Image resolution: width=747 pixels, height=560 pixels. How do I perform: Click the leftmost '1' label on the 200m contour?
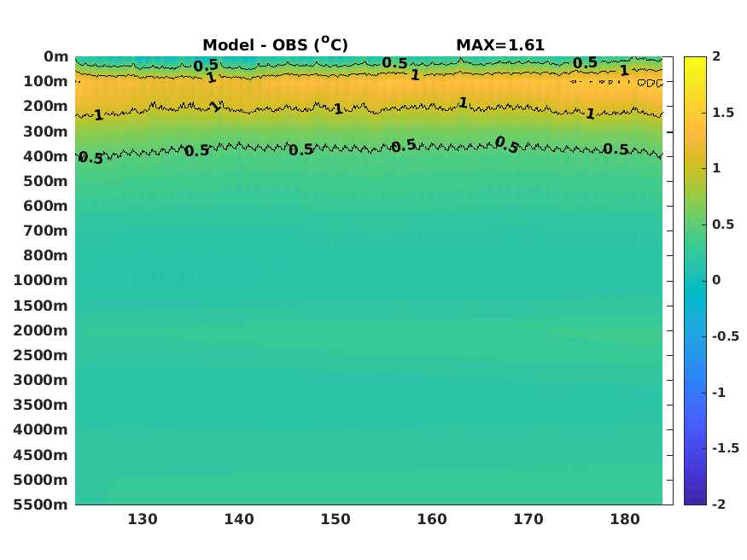click(x=98, y=114)
